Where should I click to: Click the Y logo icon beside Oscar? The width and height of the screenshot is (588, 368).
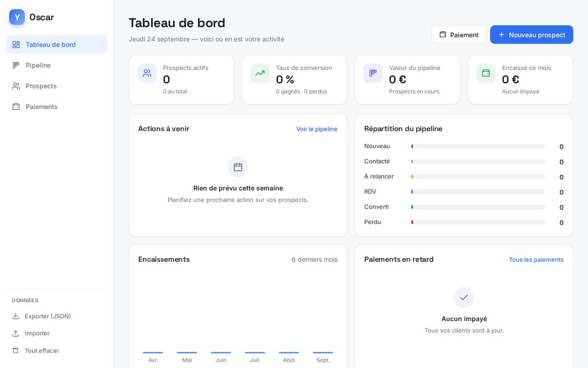pyautogui.click(x=17, y=17)
